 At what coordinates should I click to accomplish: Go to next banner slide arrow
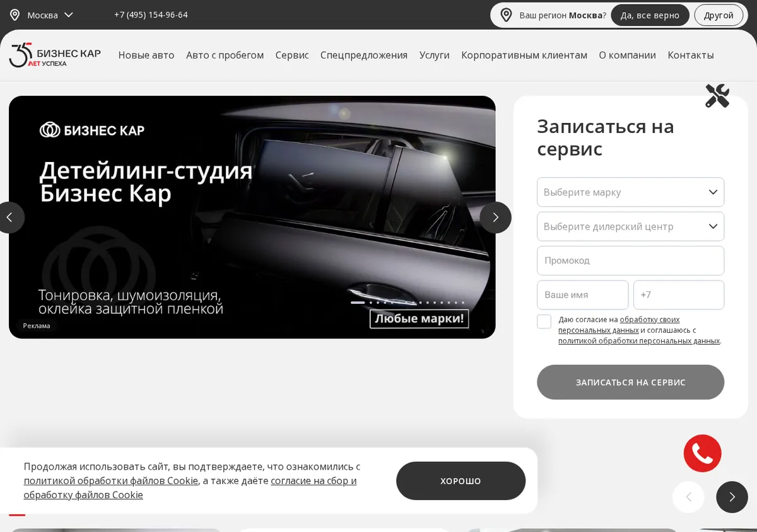495,217
